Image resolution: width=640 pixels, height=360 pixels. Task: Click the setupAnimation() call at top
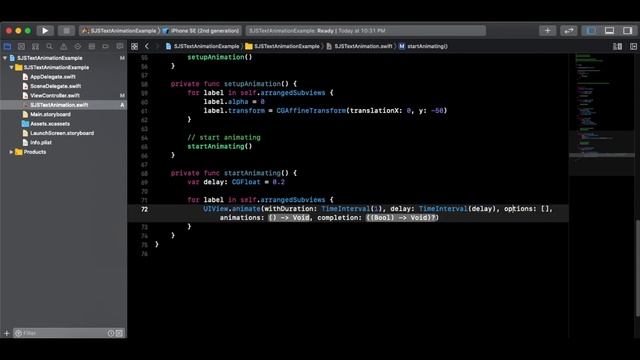(220, 58)
